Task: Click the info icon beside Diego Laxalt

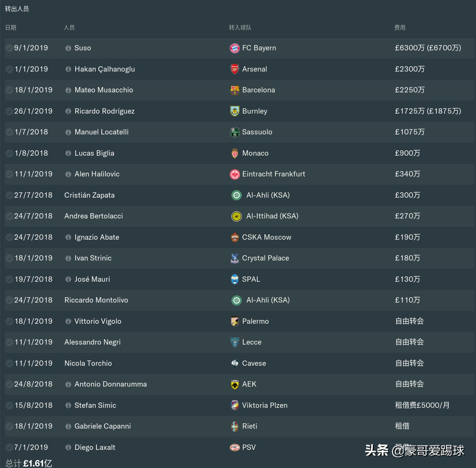Action: click(68, 447)
